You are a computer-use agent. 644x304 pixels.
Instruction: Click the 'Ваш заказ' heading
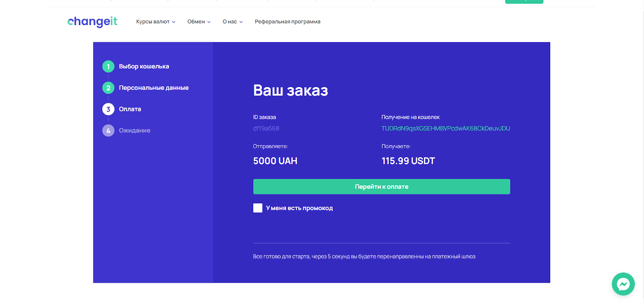coord(291,90)
